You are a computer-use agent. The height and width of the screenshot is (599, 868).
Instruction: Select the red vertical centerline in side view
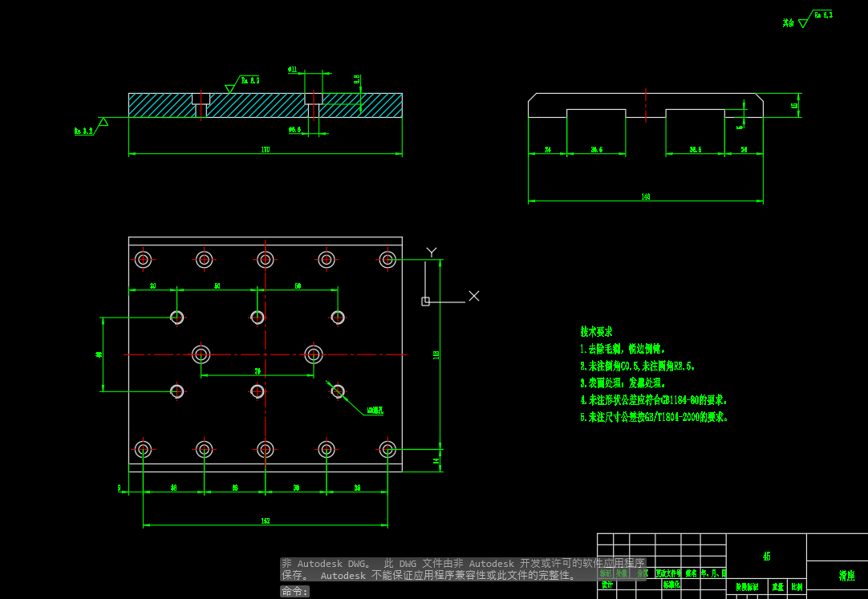646,105
